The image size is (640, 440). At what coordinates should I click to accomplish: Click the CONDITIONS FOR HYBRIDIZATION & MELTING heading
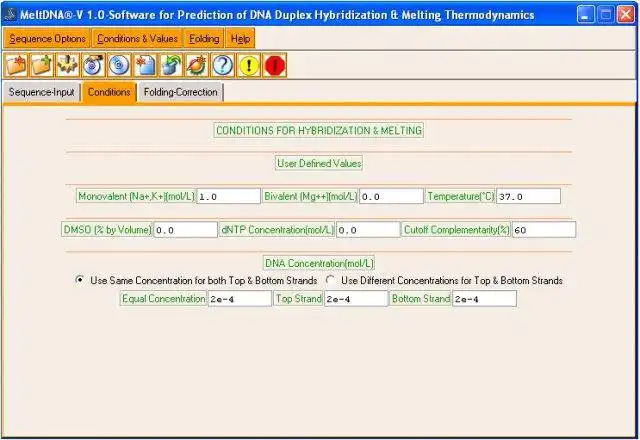[318, 131]
